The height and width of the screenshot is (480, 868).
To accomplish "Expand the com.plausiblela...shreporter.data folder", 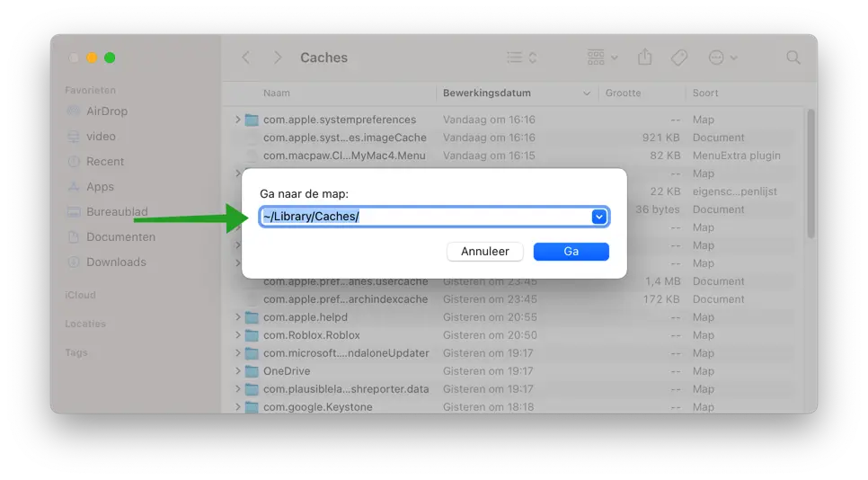I will pyautogui.click(x=237, y=389).
